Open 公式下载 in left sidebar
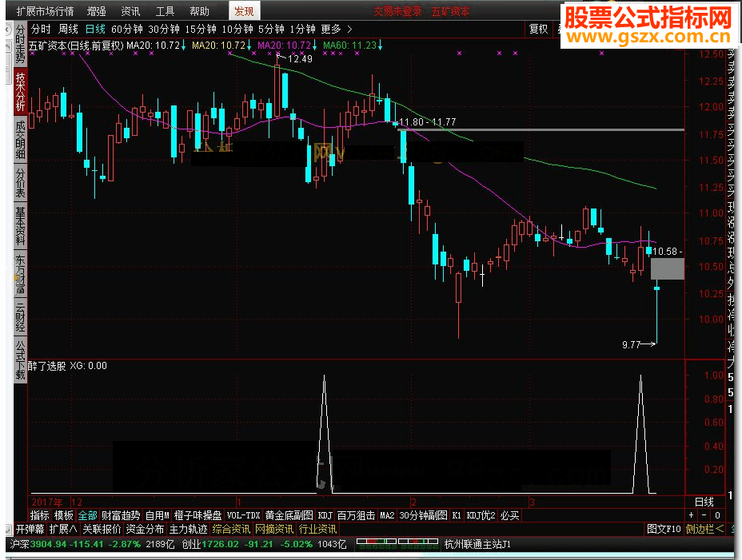Viewport: 742px width, 560px height. (20, 359)
